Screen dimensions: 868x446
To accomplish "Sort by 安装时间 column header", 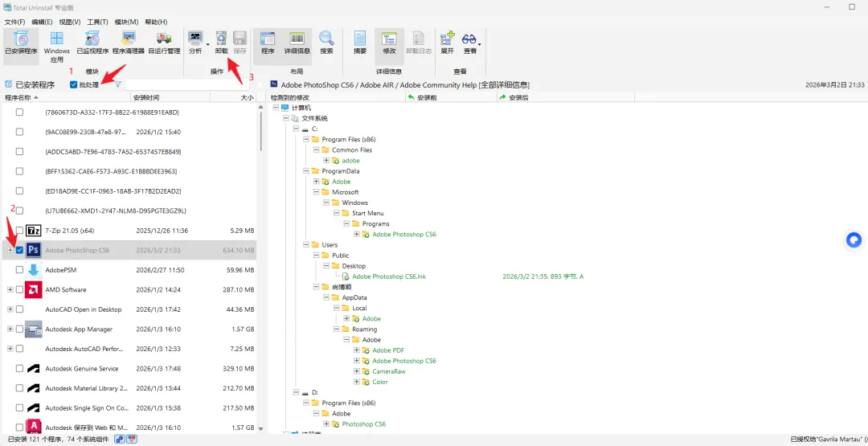I will point(170,97).
